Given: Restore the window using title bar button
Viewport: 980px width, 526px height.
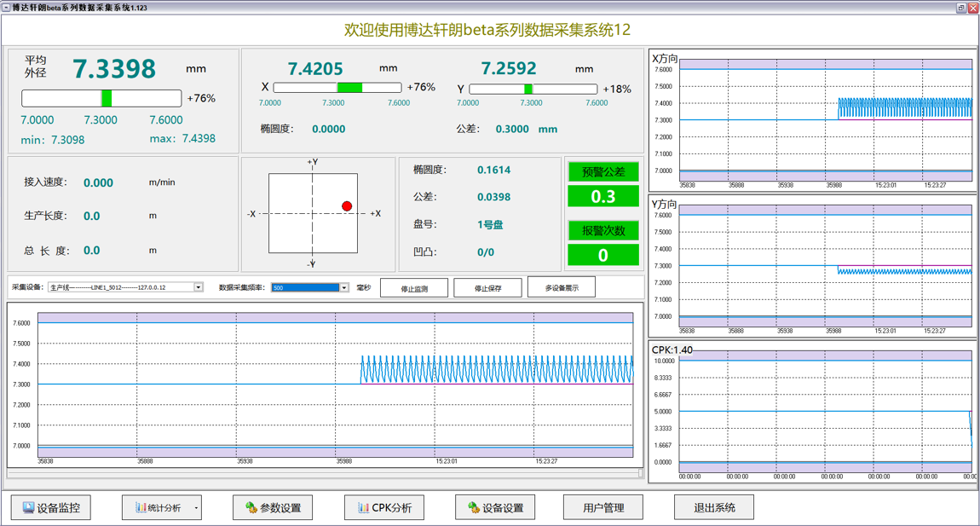Looking at the screenshot, I should click(960, 8).
